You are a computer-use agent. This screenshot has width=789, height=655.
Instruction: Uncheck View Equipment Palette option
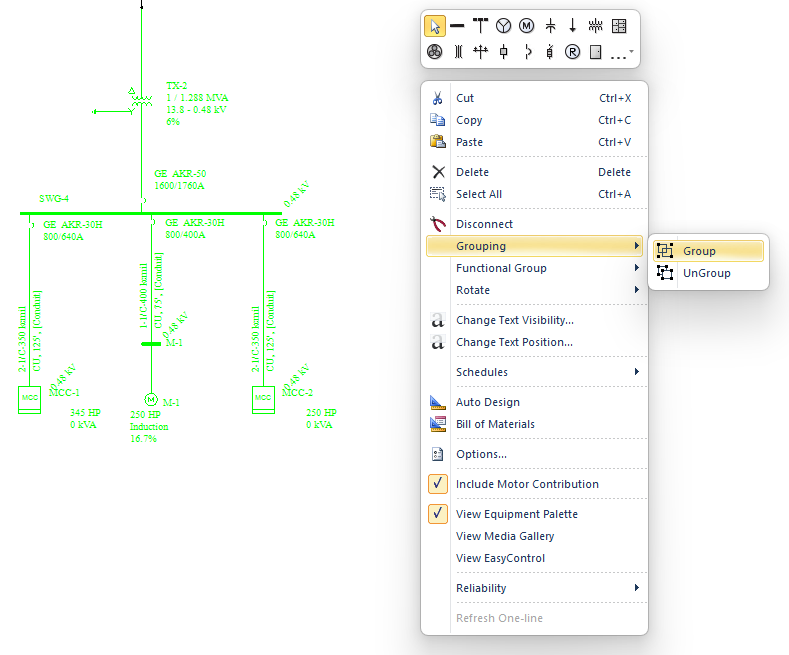click(438, 514)
